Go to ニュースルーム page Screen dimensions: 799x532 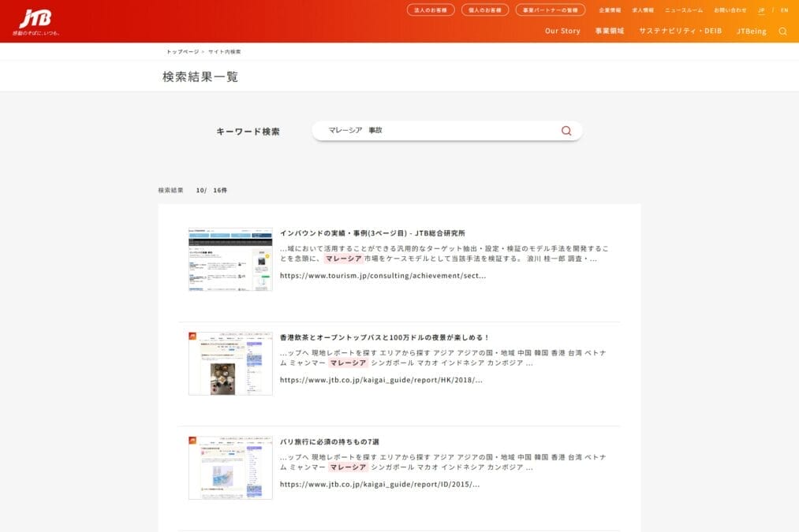(683, 10)
